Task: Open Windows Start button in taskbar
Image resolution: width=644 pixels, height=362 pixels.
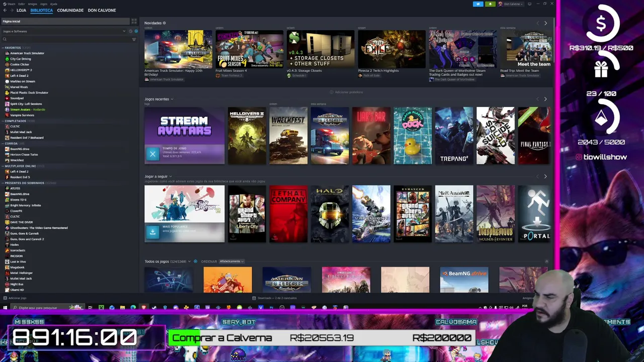Action: point(5,307)
